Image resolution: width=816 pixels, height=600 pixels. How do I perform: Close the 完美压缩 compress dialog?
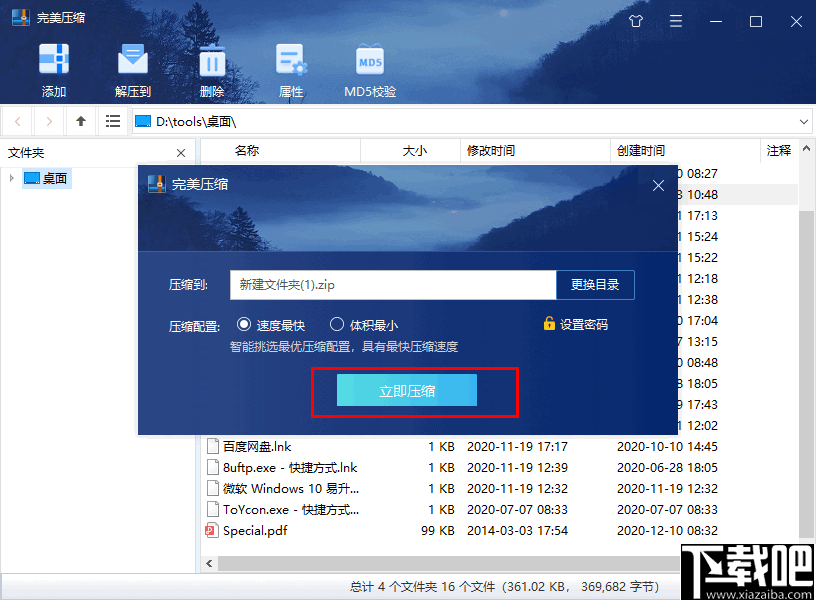(658, 185)
